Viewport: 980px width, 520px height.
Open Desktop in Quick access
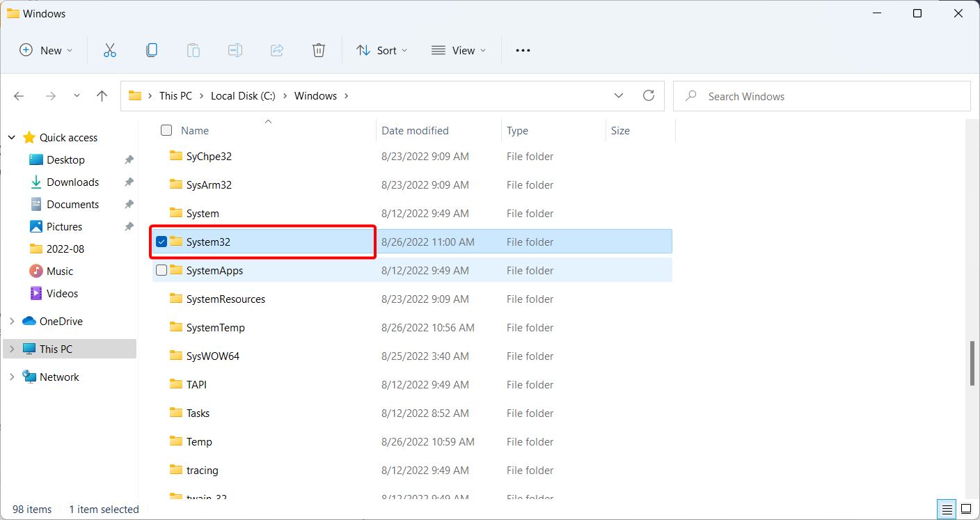coord(65,160)
